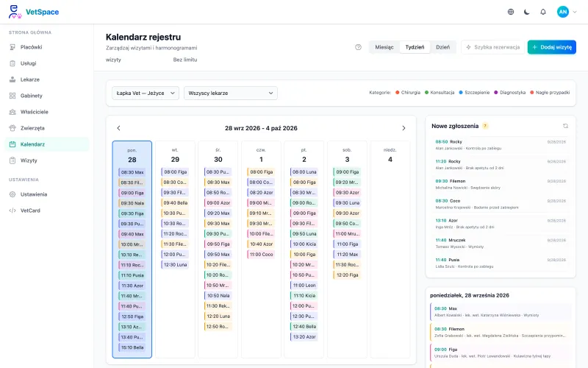Image resolution: width=588 pixels, height=368 pixels.
Task: Refresh the Nowe zgłoszenia list
Action: click(565, 126)
